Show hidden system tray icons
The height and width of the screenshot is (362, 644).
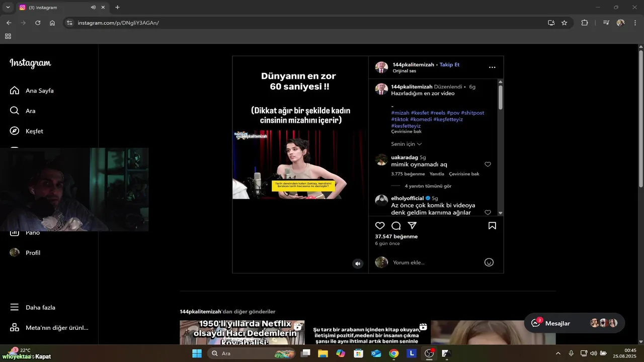tap(558, 353)
